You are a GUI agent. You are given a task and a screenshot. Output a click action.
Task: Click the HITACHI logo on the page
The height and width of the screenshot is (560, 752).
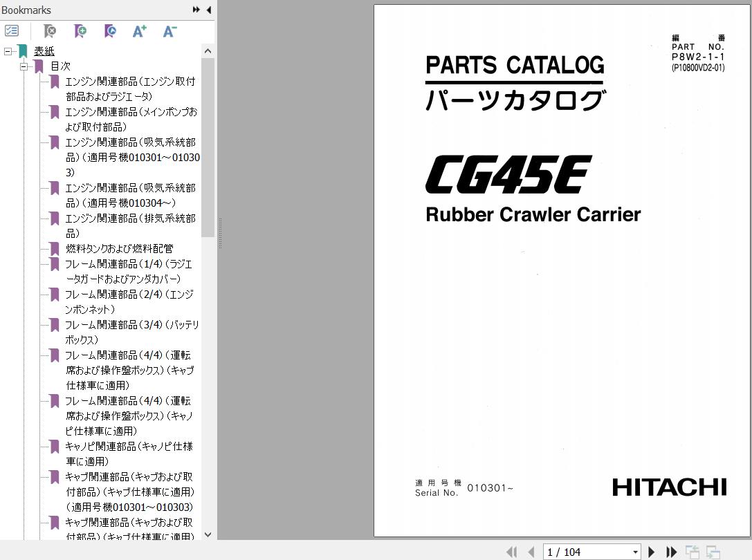tap(669, 487)
